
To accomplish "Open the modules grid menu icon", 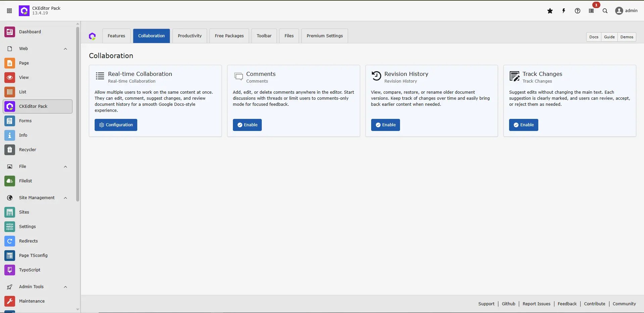I will pyautogui.click(x=9, y=11).
